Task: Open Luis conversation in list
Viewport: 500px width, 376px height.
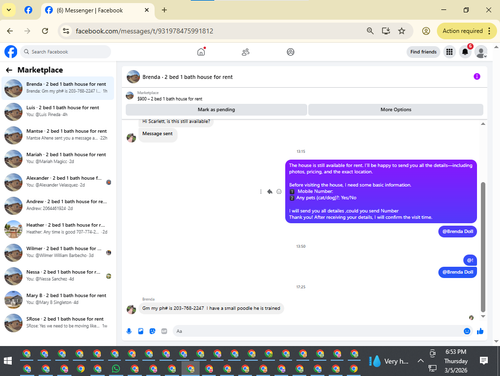Action: coord(58,111)
